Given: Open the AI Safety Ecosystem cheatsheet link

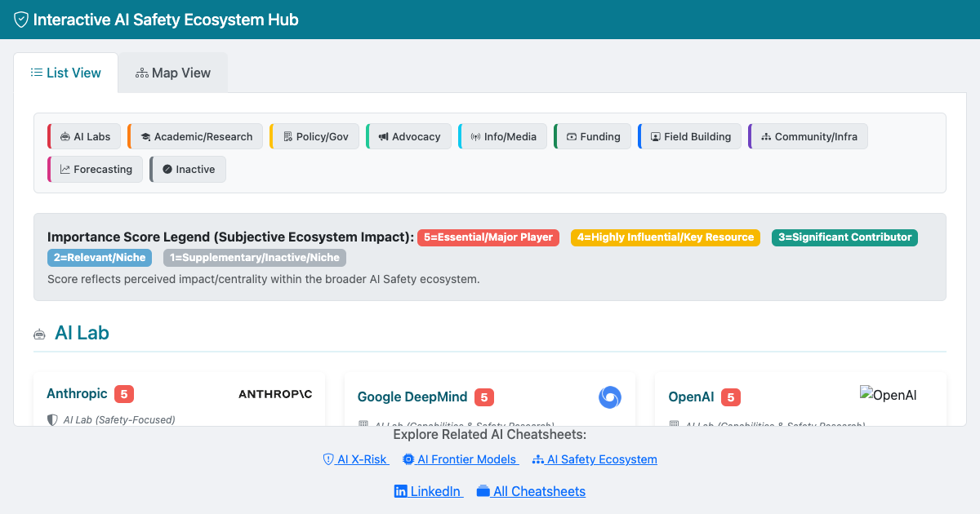Looking at the screenshot, I should [x=595, y=459].
